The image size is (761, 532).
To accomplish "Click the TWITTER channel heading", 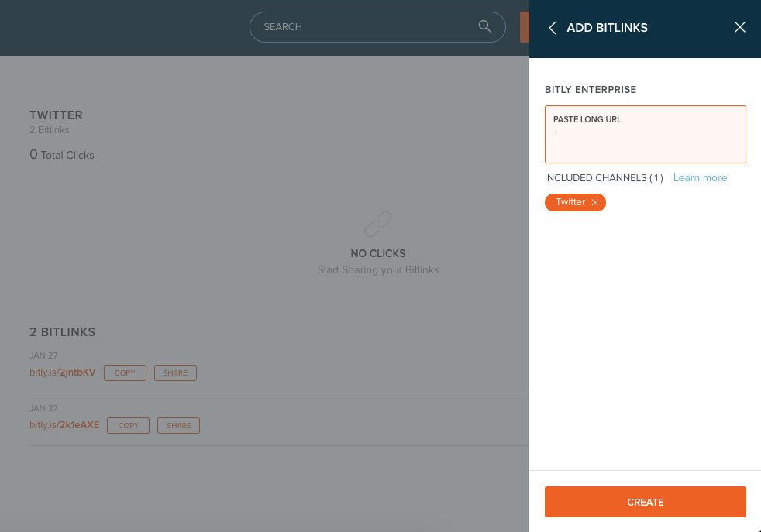I will (x=56, y=115).
